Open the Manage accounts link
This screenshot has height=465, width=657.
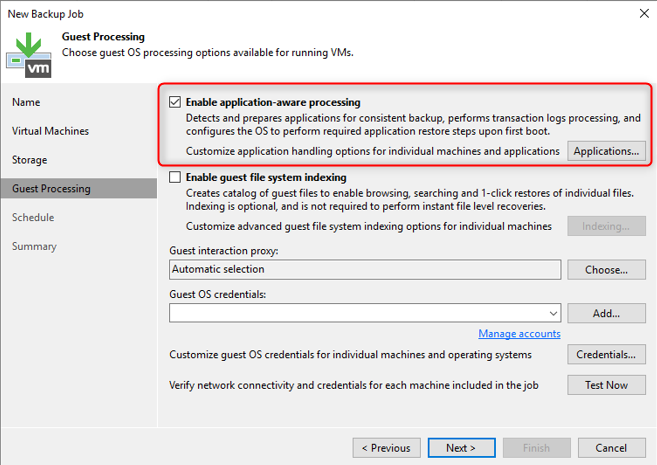(519, 334)
